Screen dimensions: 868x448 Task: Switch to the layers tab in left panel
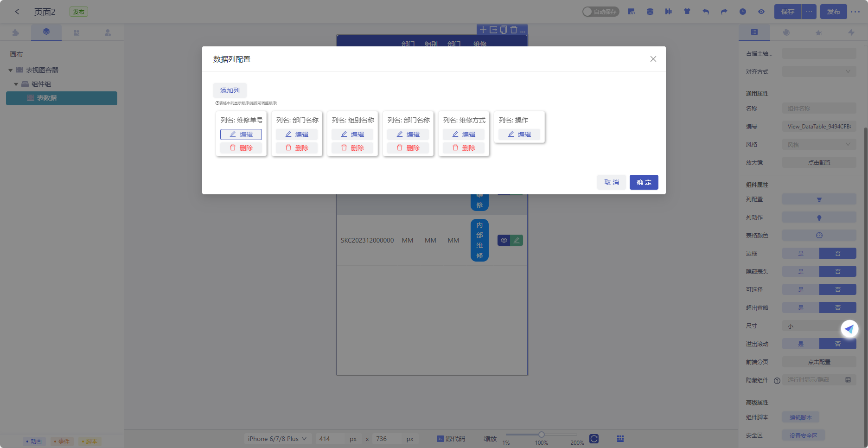pos(46,32)
